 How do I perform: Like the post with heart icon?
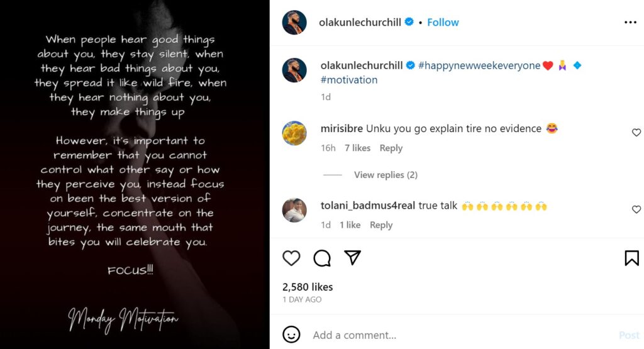point(291,258)
